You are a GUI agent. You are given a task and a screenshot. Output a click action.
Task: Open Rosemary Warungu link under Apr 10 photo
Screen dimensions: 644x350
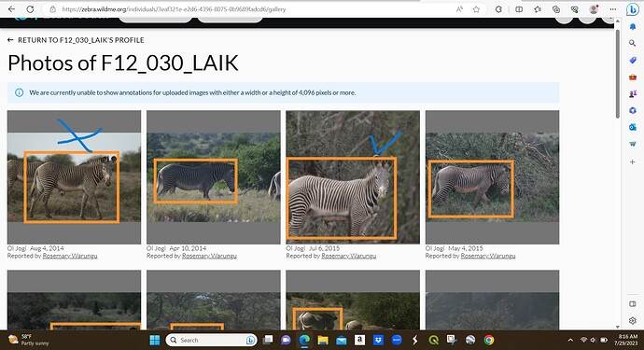(x=209, y=256)
